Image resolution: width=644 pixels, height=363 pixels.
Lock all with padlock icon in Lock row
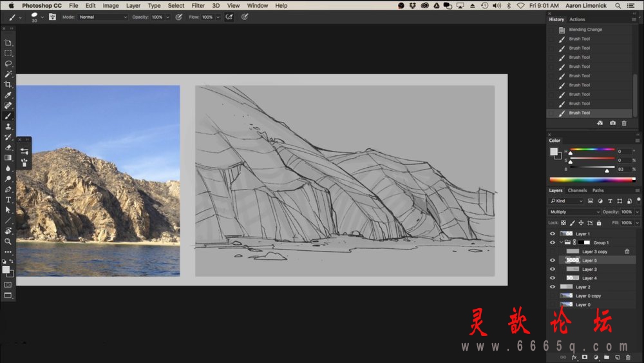click(x=599, y=223)
